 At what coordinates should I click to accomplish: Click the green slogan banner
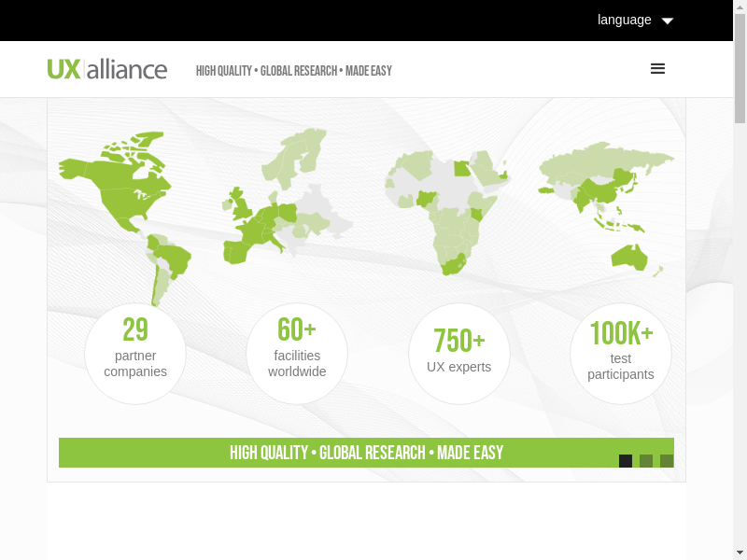[366, 453]
